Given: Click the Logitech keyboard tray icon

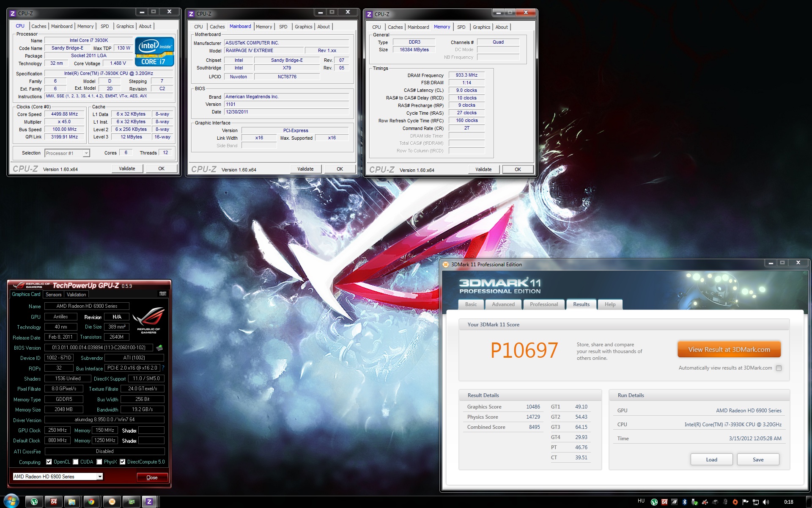Looking at the screenshot, I should [715, 502].
